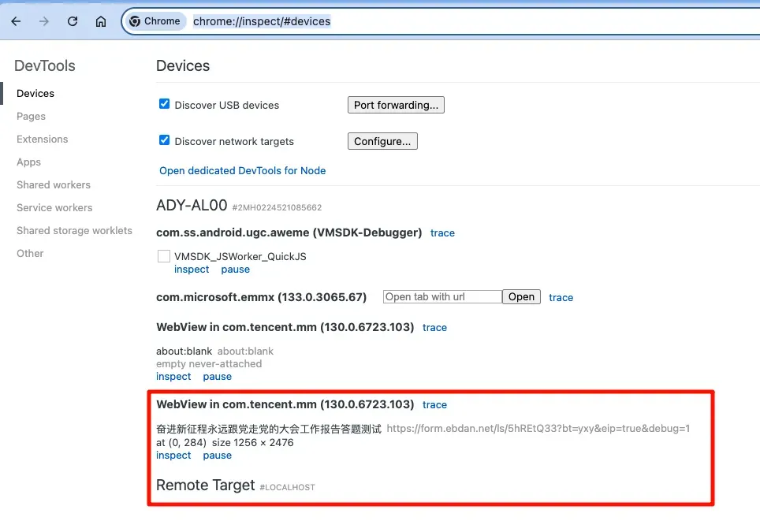Inspect the about:blank WebView page
The width and height of the screenshot is (760, 532).
tap(173, 377)
